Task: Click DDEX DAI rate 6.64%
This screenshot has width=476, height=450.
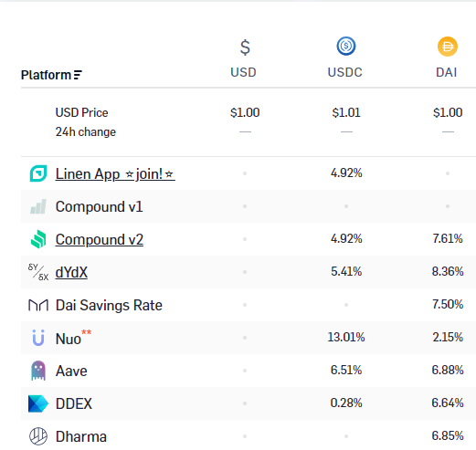Action: tap(448, 403)
